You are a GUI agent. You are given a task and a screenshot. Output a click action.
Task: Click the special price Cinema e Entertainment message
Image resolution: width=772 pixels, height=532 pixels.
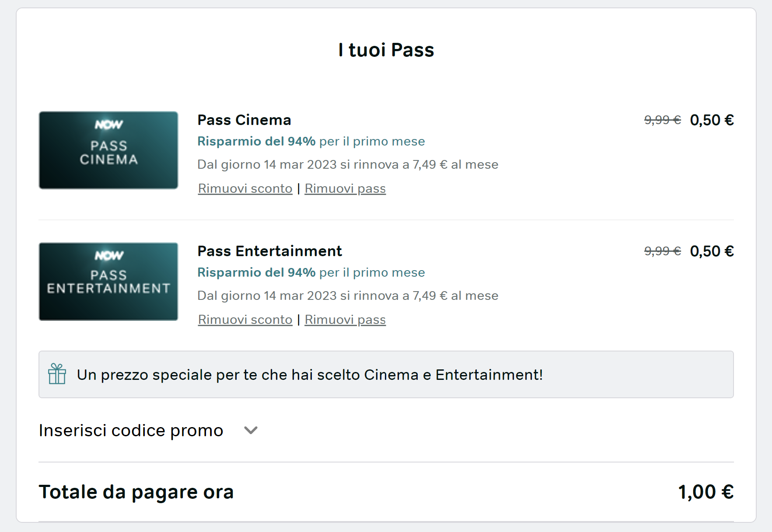[310, 375]
